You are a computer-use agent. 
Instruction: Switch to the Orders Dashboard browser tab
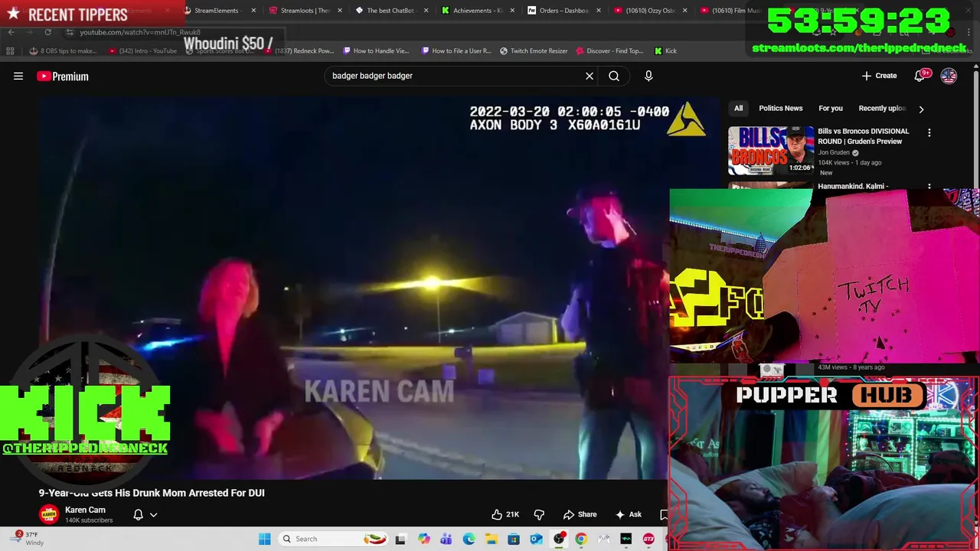tap(563, 11)
